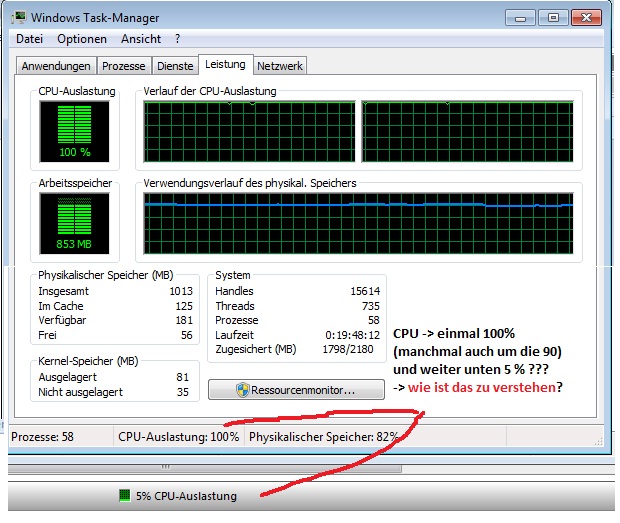Click 'CPU-Auslastung: 100%' in status bar
The width and height of the screenshot is (620, 523).
pos(179,436)
